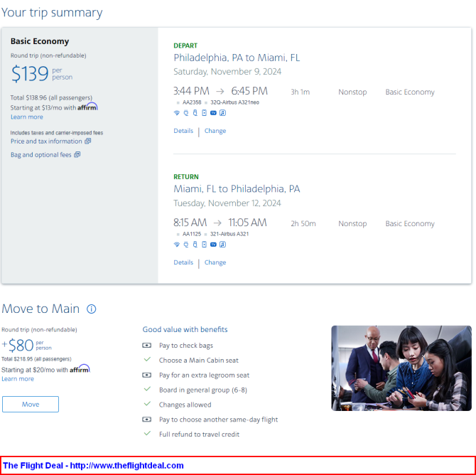Click the personal device entertainment icon for AA1125
Screen dimensions: 476x475
click(205, 245)
